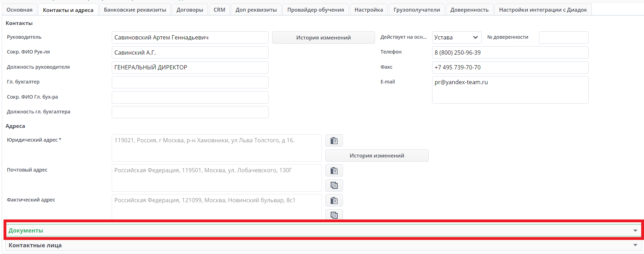This screenshot has height=254, width=644.
Task: Open the Доверенность tab
Action: coord(470,10)
